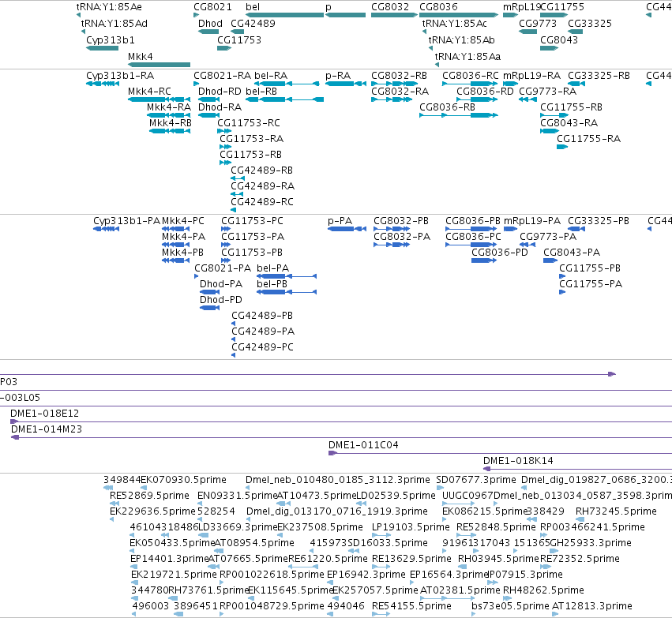
Task: Click the CG11755-PB protein label
Action: (x=590, y=268)
